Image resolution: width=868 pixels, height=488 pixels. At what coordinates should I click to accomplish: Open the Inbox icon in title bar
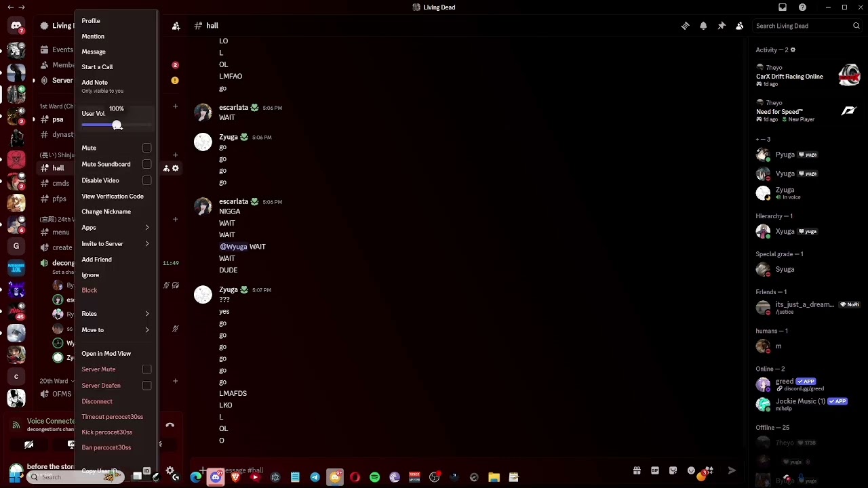tap(783, 7)
